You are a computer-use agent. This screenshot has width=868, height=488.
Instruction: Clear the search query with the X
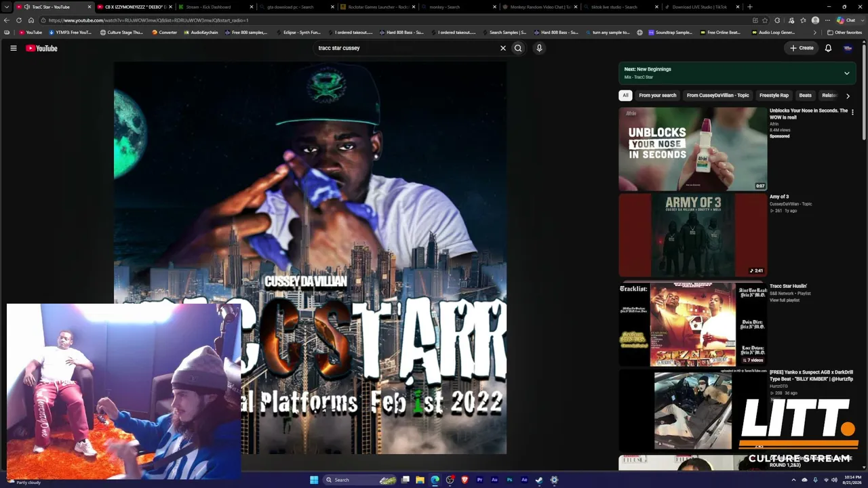(503, 48)
